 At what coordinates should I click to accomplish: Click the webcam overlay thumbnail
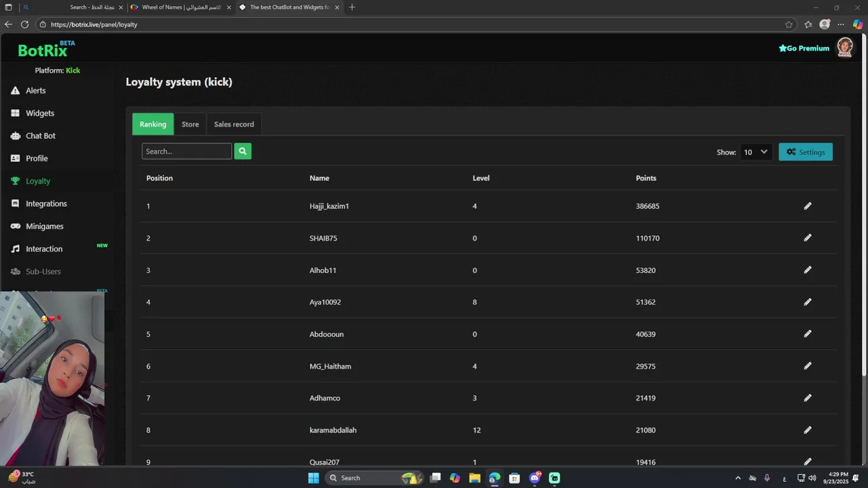coord(53,379)
